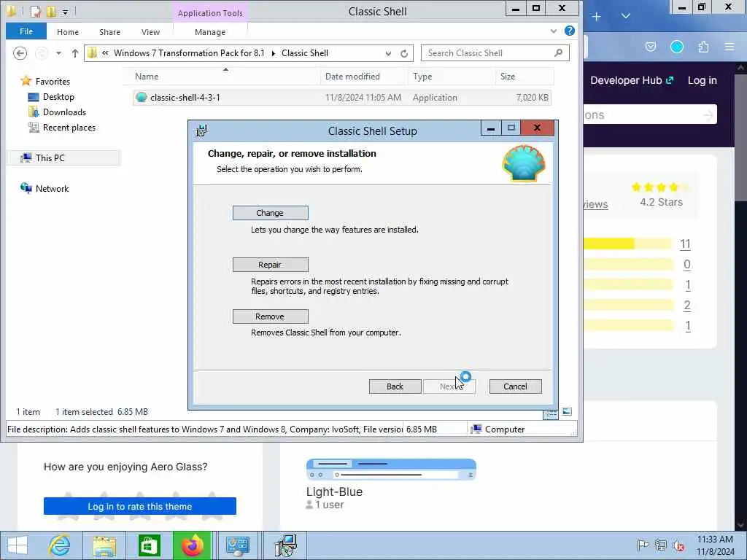
Task: Expand the Explorer ribbon with the chevron
Action: (x=553, y=31)
